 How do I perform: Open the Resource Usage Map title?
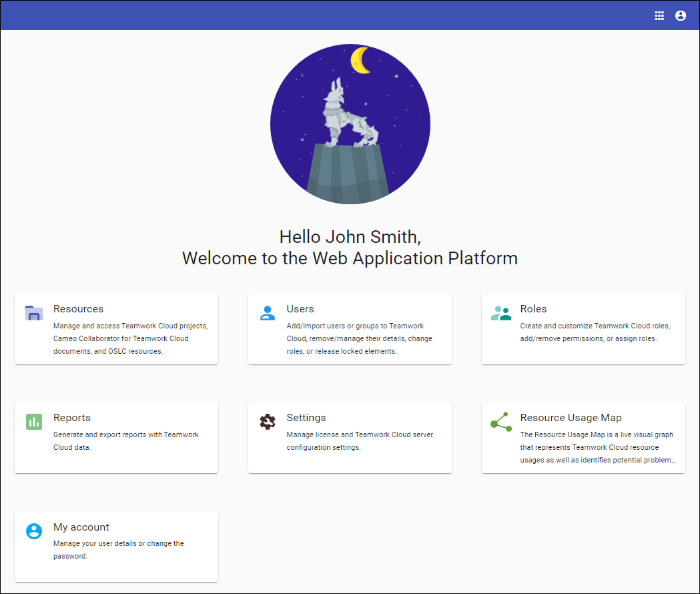571,418
